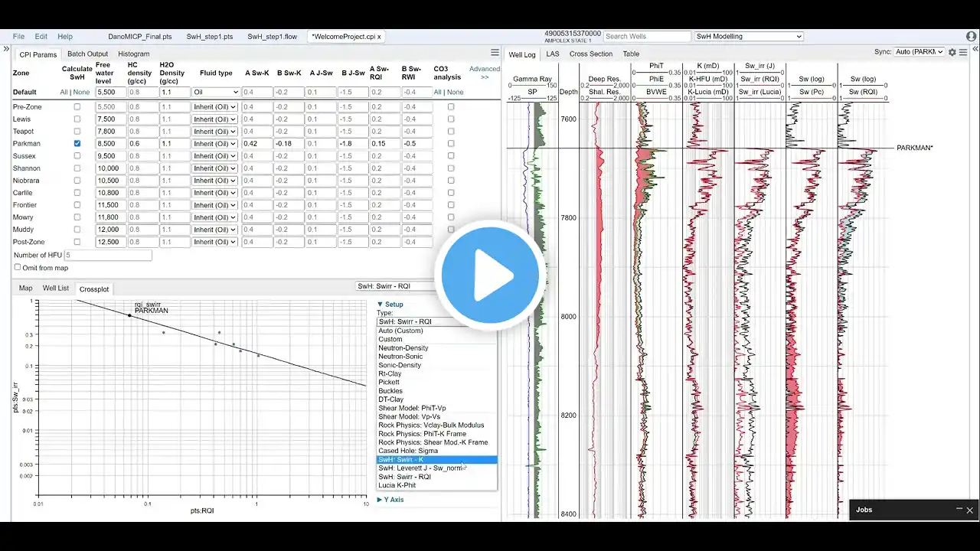Switch to the Histogram tab
This screenshot has width=980, height=551.
coord(134,54)
